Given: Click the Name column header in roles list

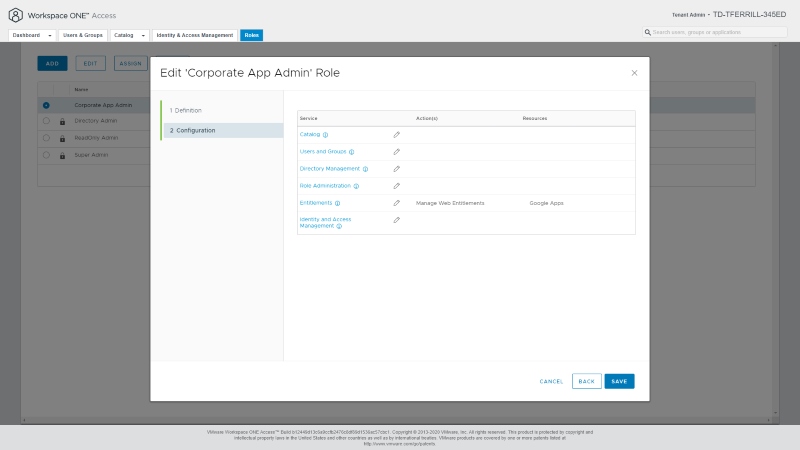Looking at the screenshot, I should (81, 90).
